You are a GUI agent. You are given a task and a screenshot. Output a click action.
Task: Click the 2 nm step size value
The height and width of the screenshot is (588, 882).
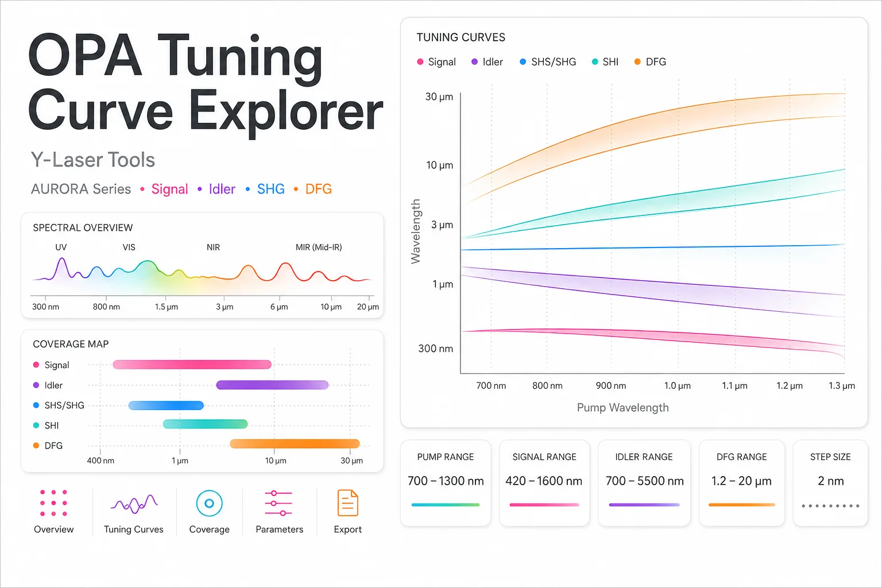click(831, 481)
